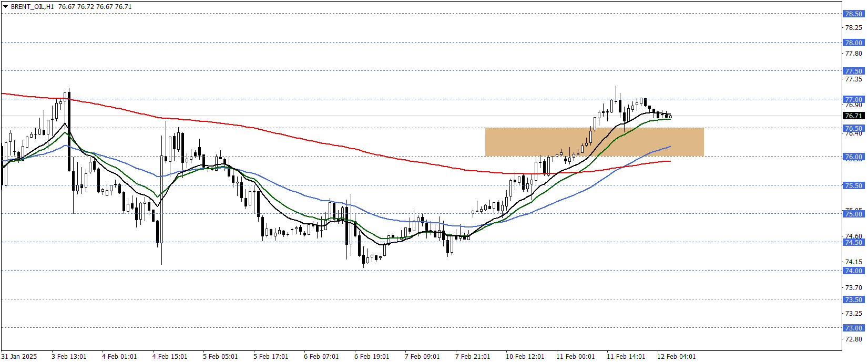Click the 12 Feb 04:01 time label
The height and width of the screenshot is (363, 868).
click(677, 356)
